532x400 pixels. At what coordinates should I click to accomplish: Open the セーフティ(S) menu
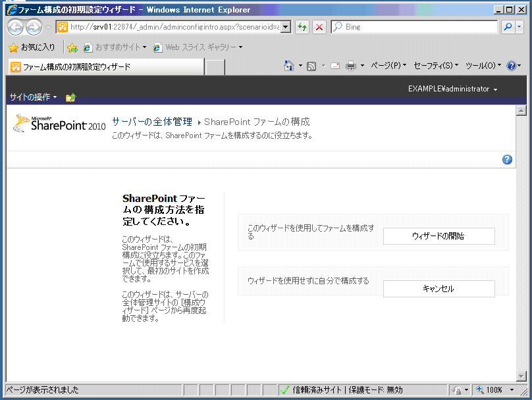pos(436,66)
